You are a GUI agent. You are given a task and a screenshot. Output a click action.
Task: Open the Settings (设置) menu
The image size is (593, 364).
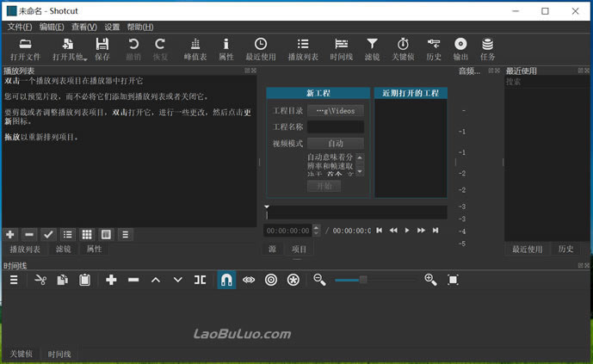[112, 27]
